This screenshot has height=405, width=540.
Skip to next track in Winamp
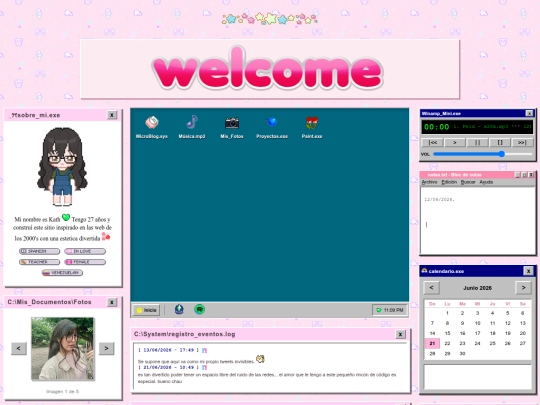pos(522,143)
